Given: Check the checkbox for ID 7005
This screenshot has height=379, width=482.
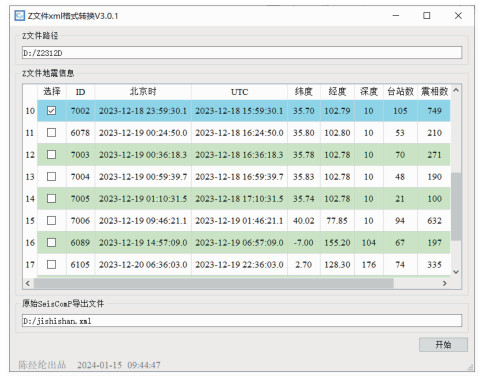Looking at the screenshot, I should [x=51, y=199].
